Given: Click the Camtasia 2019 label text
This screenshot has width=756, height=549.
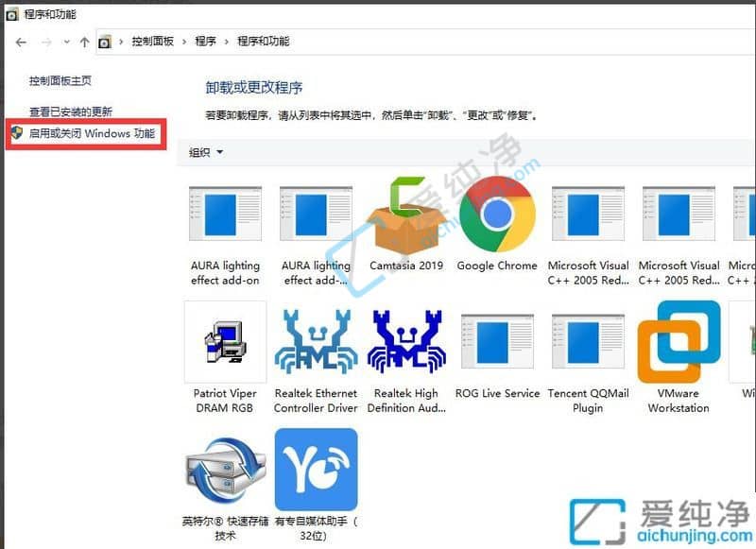Looking at the screenshot, I should pyautogui.click(x=406, y=266).
